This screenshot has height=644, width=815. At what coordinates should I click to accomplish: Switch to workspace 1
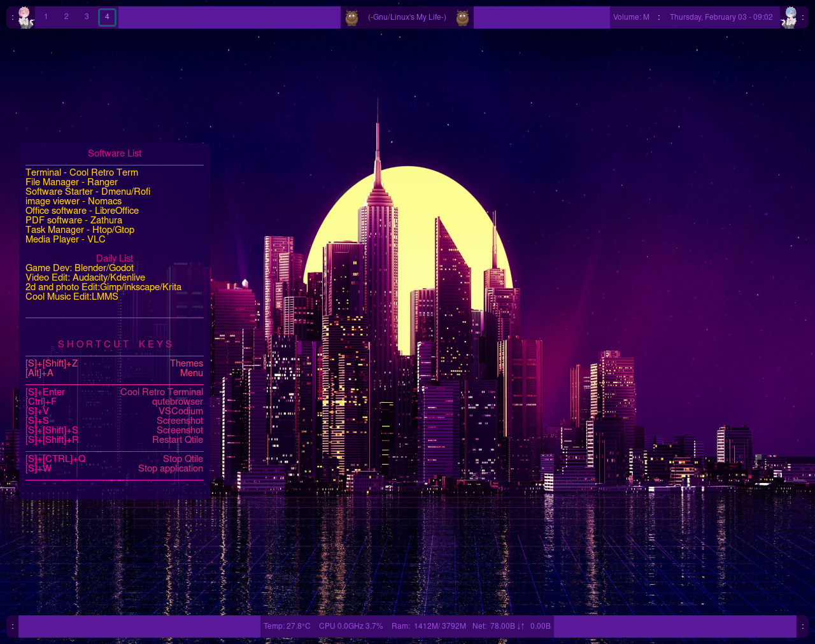[x=46, y=17]
